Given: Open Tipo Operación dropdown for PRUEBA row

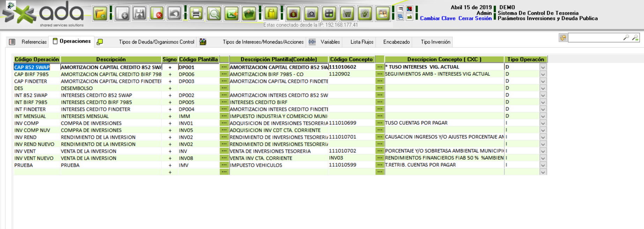Looking at the screenshot, I should point(543,165).
